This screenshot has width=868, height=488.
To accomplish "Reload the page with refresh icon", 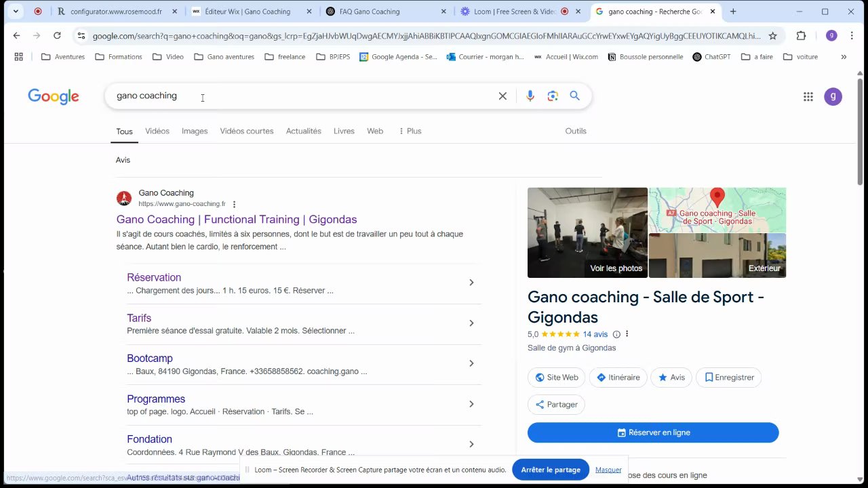I will pyautogui.click(x=57, y=36).
